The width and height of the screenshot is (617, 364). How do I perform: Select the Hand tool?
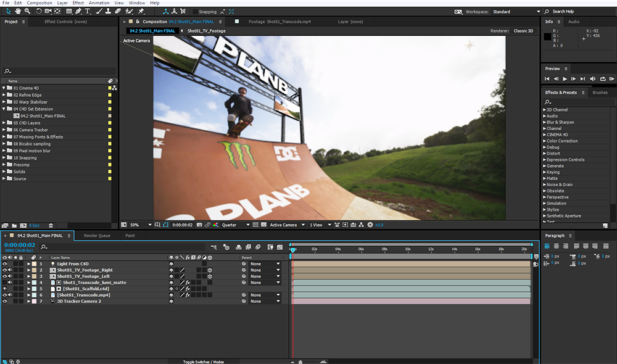coord(19,10)
